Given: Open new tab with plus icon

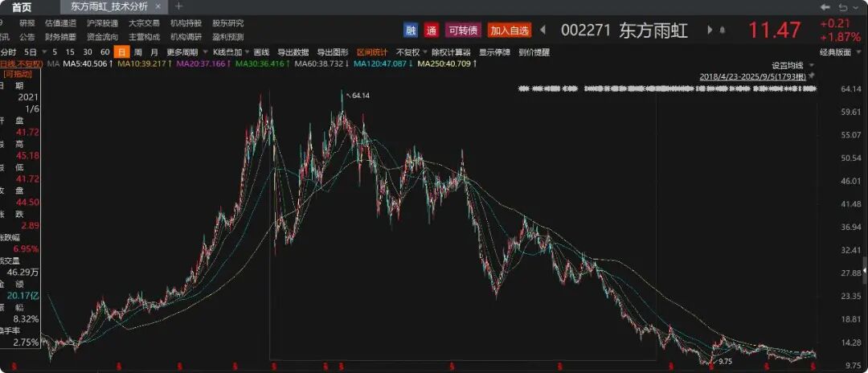Looking at the screenshot, I should [x=179, y=6].
